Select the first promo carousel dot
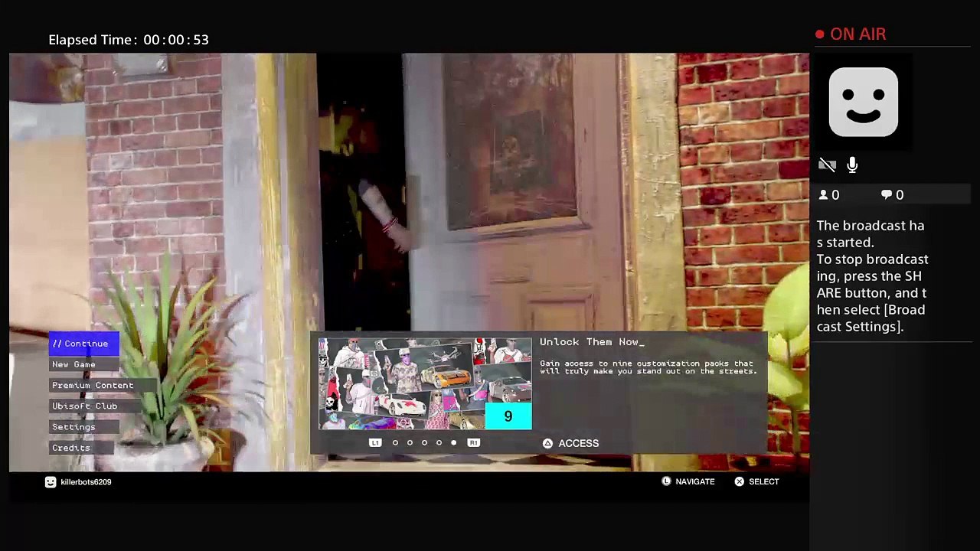The width and height of the screenshot is (980, 551). pos(395,442)
